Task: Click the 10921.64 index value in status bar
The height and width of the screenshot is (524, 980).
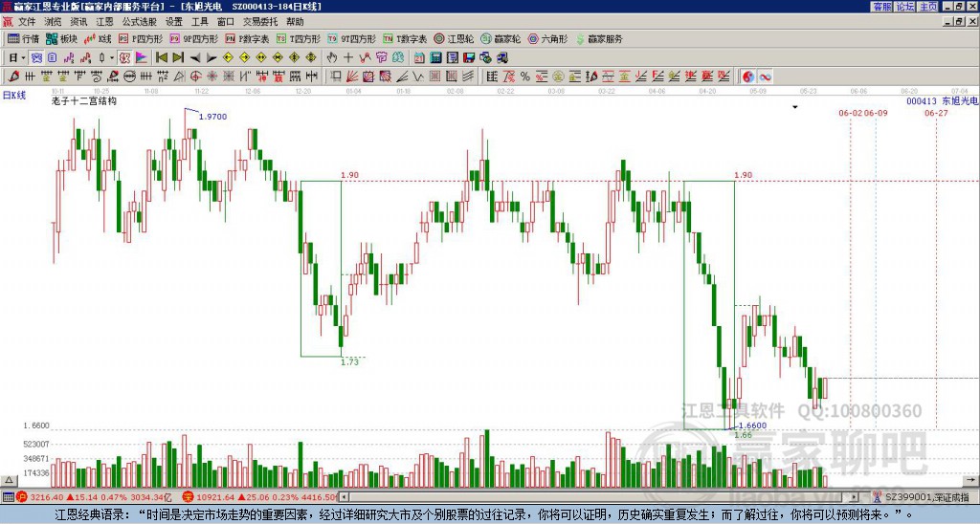Action: (x=216, y=497)
